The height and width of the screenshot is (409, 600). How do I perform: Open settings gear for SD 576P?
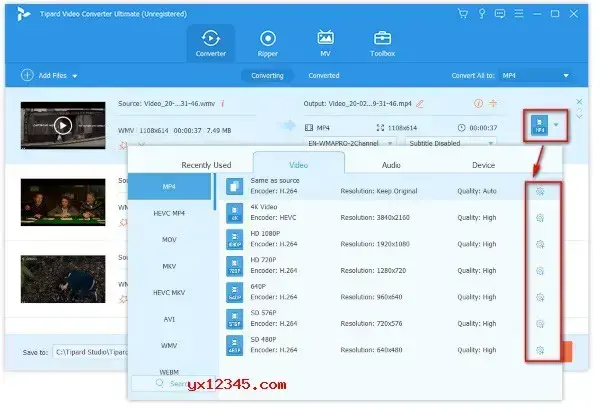tap(540, 324)
